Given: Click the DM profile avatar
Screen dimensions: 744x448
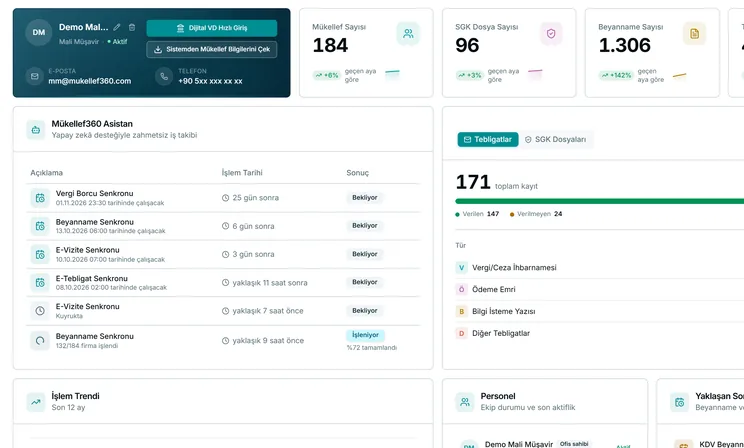Looking at the screenshot, I should pos(38,32).
